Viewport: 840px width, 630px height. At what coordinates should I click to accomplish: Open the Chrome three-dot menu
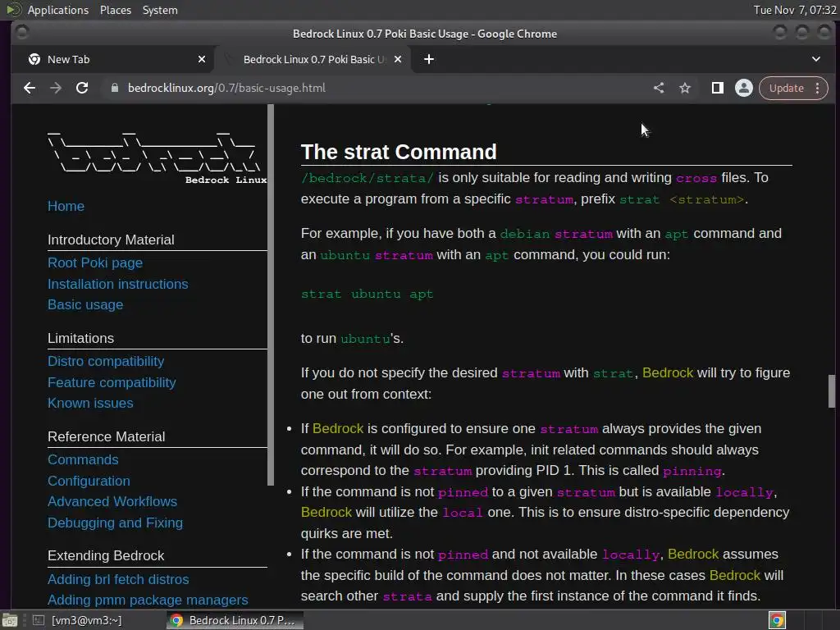818,88
